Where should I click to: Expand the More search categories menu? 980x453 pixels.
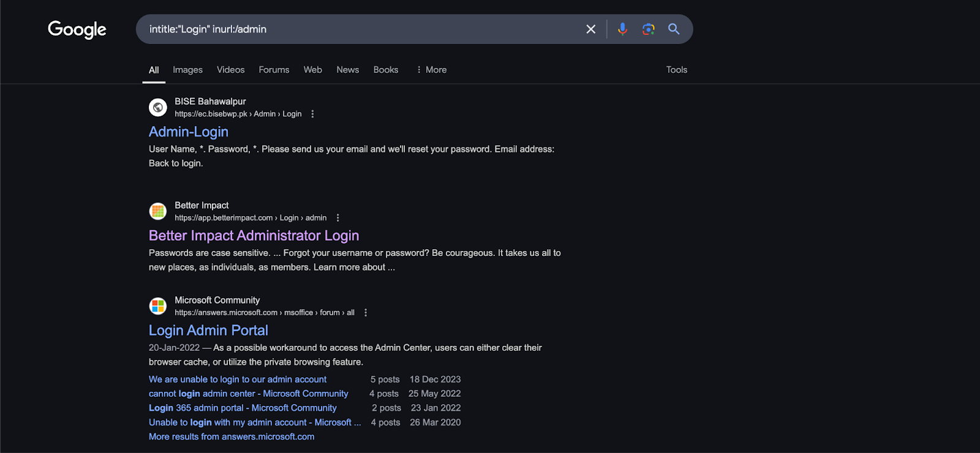431,70
